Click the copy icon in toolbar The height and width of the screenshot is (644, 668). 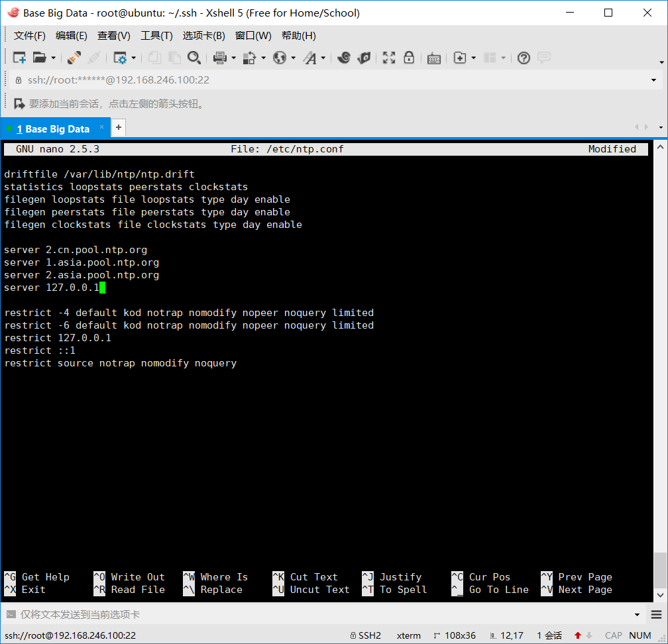click(x=154, y=58)
